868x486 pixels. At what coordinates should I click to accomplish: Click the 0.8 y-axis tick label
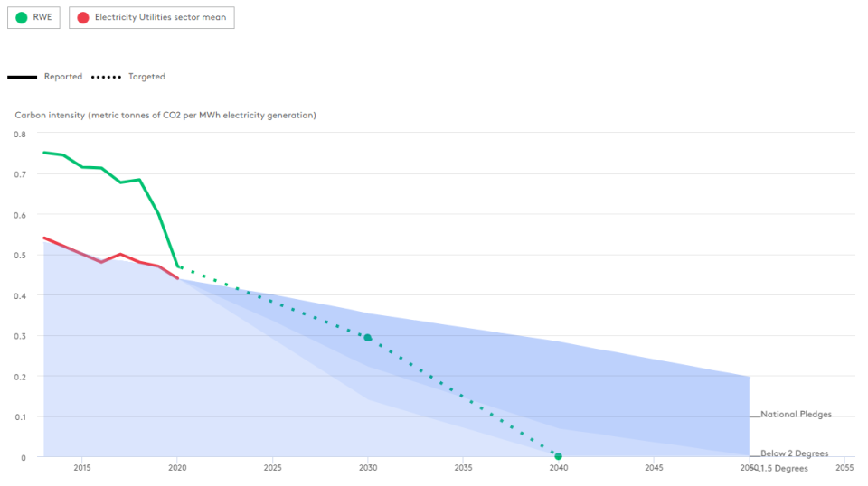tap(20, 134)
